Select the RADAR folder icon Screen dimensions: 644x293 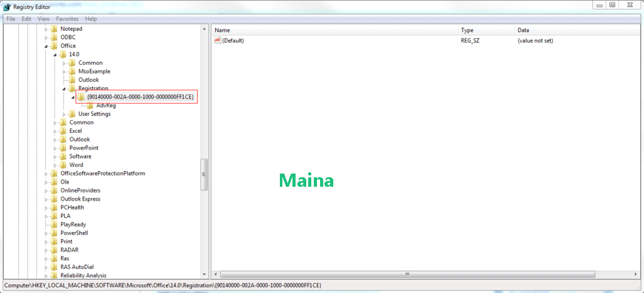tap(54, 250)
